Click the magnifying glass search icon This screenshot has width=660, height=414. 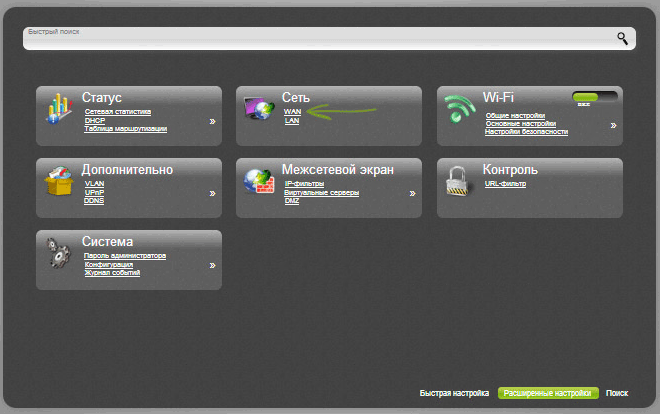click(622, 39)
